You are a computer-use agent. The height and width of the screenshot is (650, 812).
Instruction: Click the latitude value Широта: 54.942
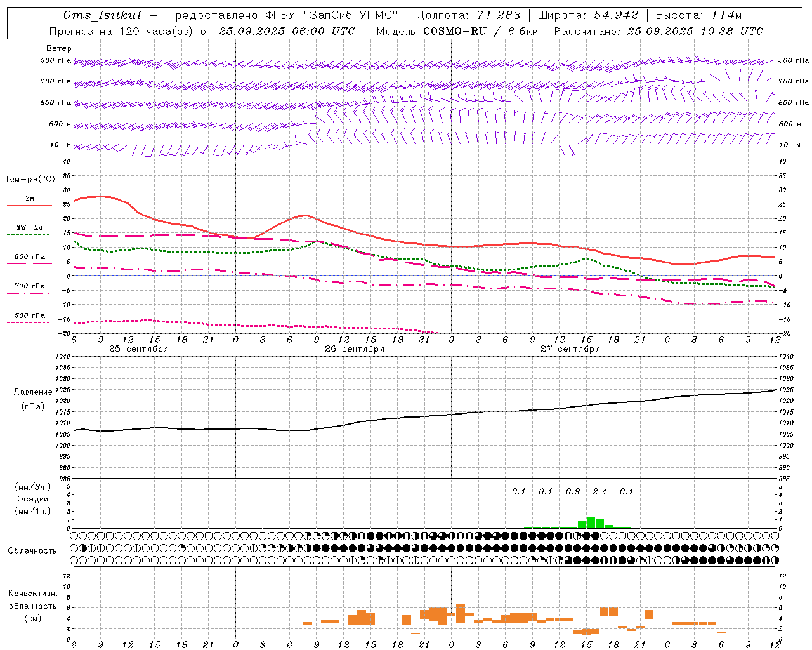587,15
